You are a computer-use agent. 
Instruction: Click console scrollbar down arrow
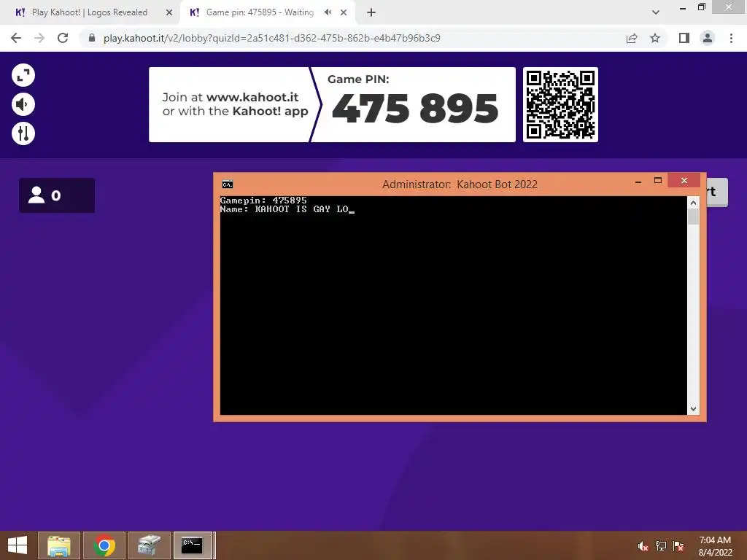click(x=693, y=408)
